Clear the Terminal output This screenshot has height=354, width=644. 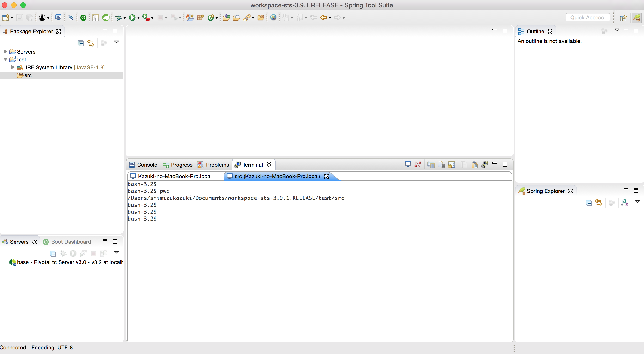click(x=441, y=165)
